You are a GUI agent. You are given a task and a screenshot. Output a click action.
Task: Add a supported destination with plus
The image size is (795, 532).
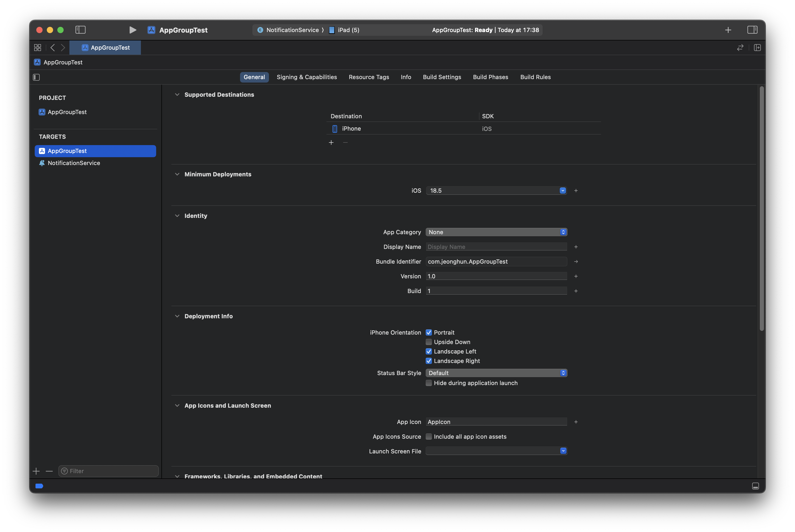click(331, 142)
